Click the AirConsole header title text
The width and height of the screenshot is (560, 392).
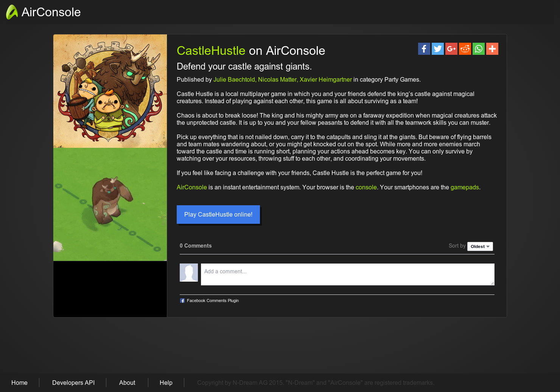[x=51, y=12]
